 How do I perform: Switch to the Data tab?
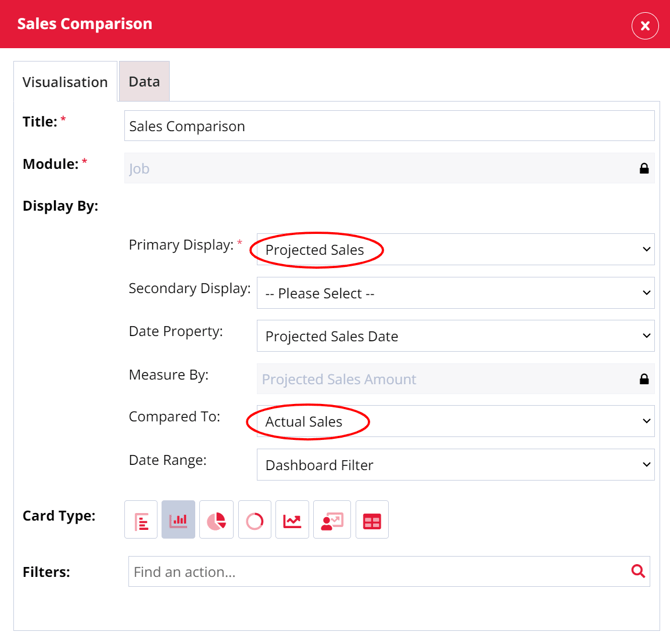pyautogui.click(x=144, y=81)
